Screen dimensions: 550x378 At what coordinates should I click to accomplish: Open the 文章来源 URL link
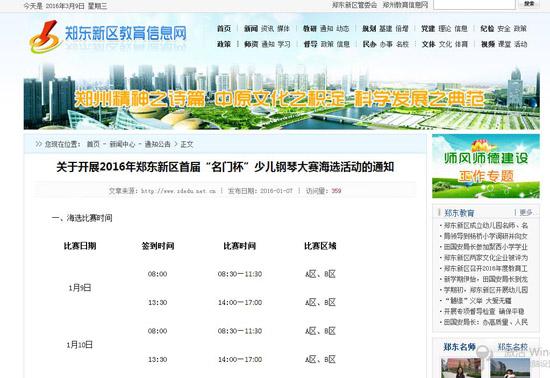coord(178,191)
